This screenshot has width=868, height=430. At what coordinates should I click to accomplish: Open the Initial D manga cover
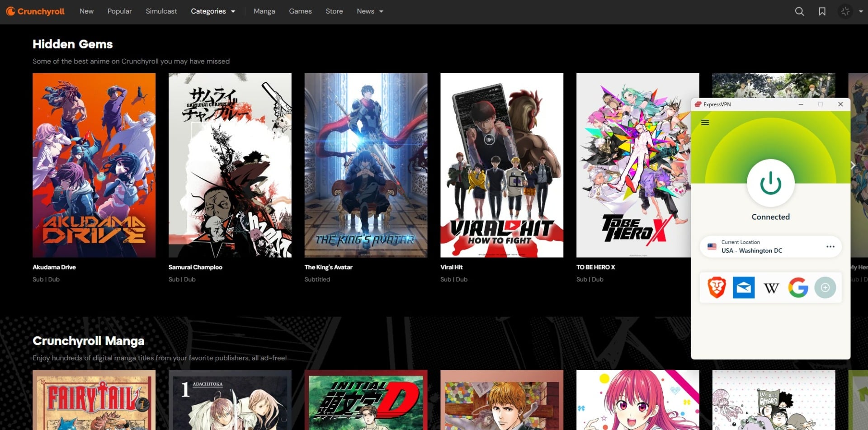[x=366, y=400]
